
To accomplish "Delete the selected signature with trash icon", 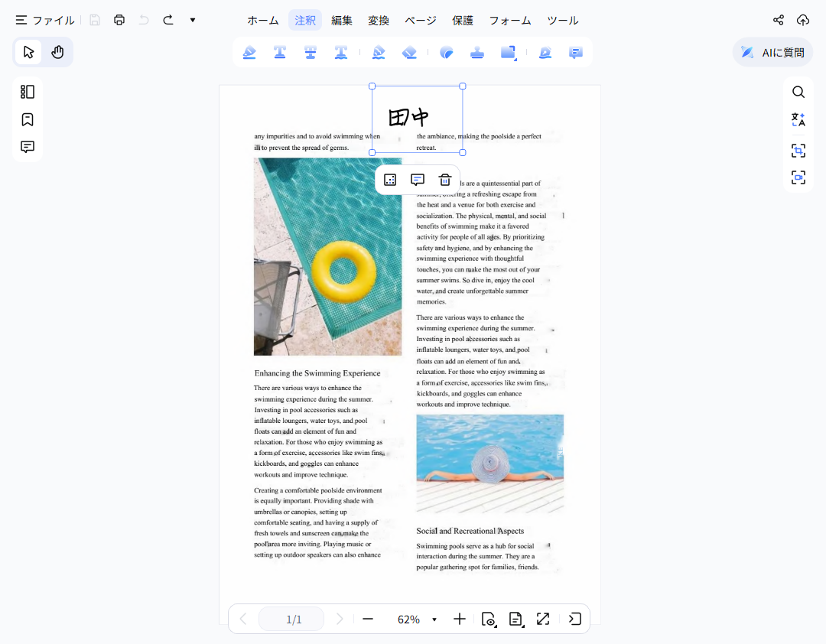I will click(x=445, y=180).
